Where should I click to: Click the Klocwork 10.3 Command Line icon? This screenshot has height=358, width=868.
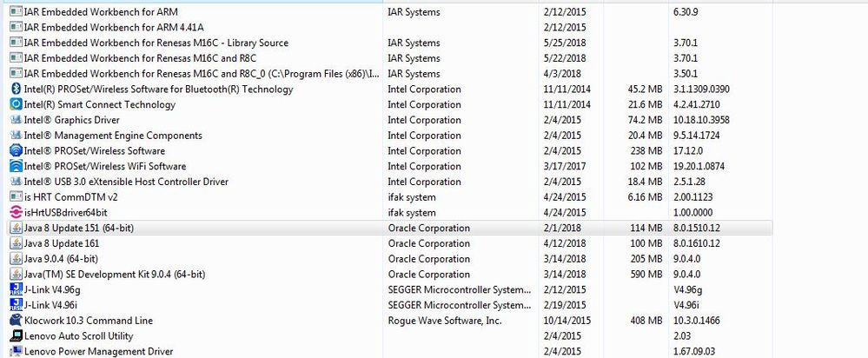tap(16, 321)
